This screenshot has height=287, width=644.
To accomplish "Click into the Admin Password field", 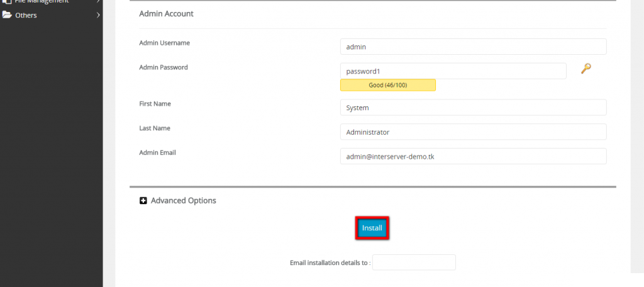I will coord(453,71).
